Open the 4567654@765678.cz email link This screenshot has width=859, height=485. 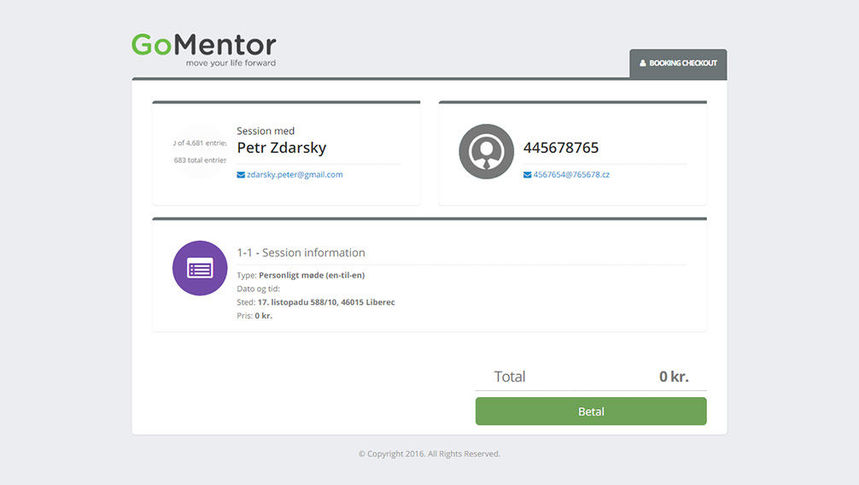(x=571, y=175)
